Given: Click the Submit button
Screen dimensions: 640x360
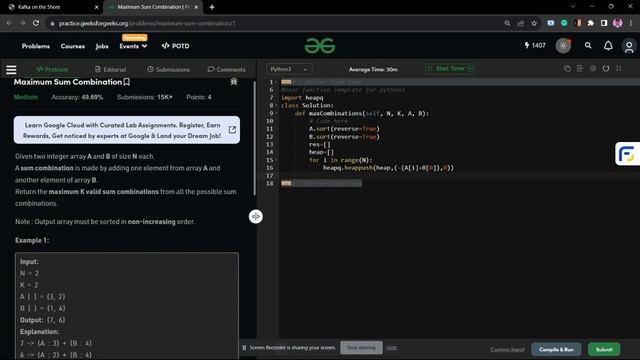Looking at the screenshot, I should pyautogui.click(x=604, y=349).
